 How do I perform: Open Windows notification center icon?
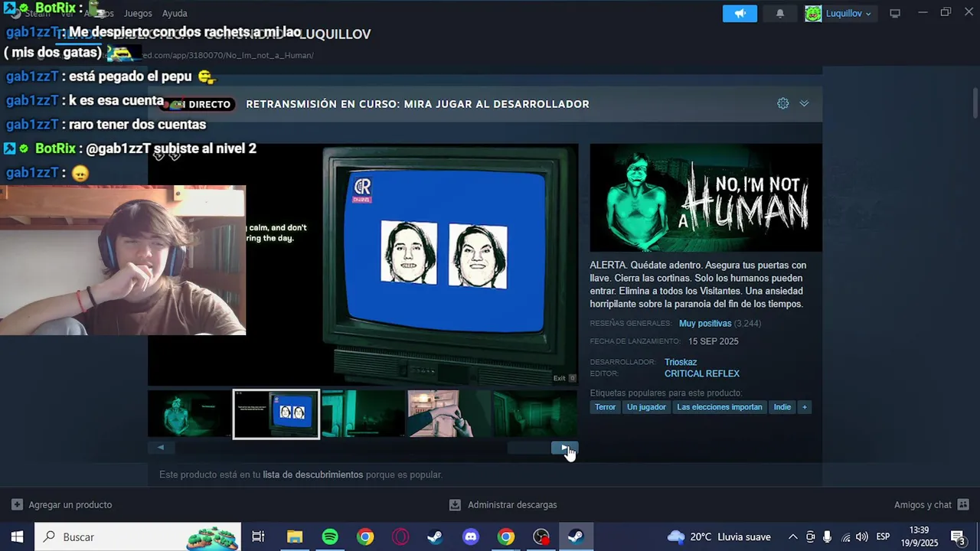(x=957, y=536)
